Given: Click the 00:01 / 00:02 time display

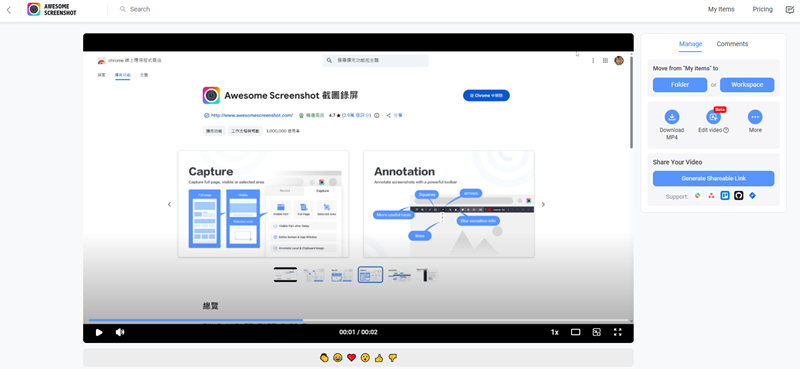Looking at the screenshot, I should (358, 332).
